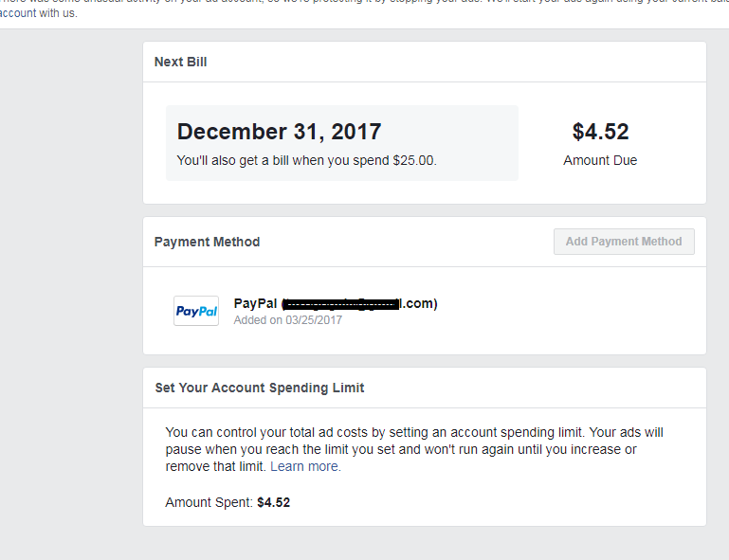
Task: Click the PayPal logo icon
Action: pos(196,311)
